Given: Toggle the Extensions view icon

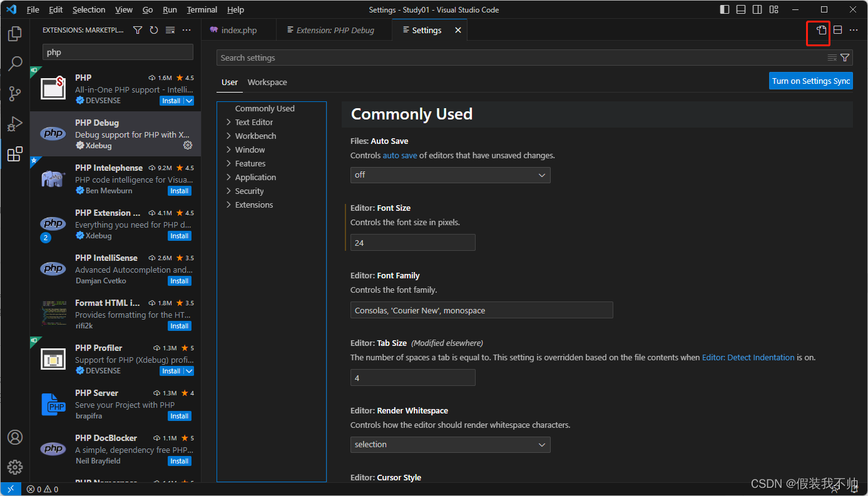Looking at the screenshot, I should [15, 154].
